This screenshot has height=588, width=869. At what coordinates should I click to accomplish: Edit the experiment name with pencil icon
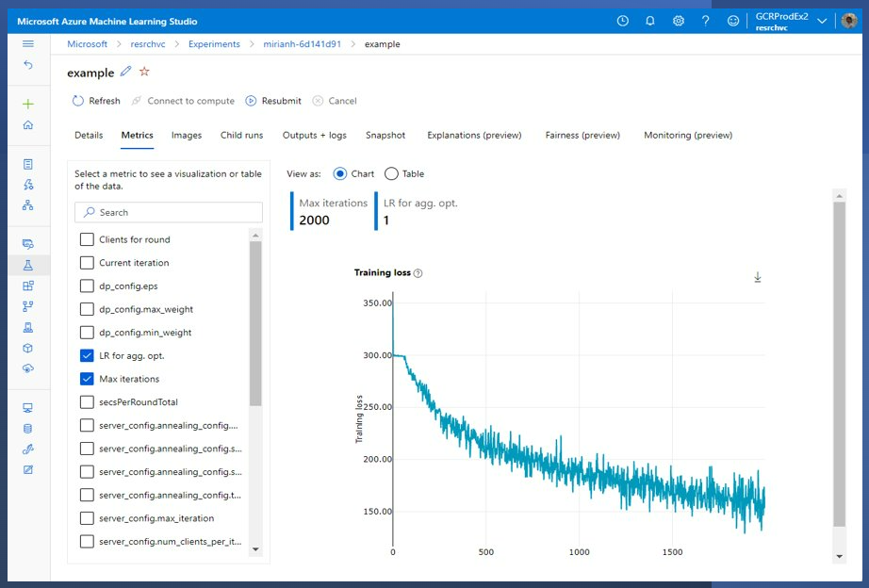click(127, 73)
